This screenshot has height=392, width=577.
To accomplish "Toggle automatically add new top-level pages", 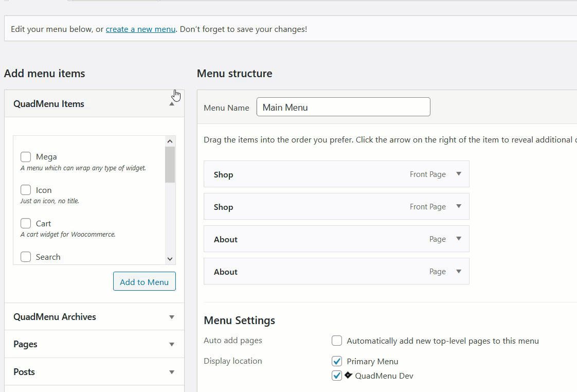I will point(337,341).
